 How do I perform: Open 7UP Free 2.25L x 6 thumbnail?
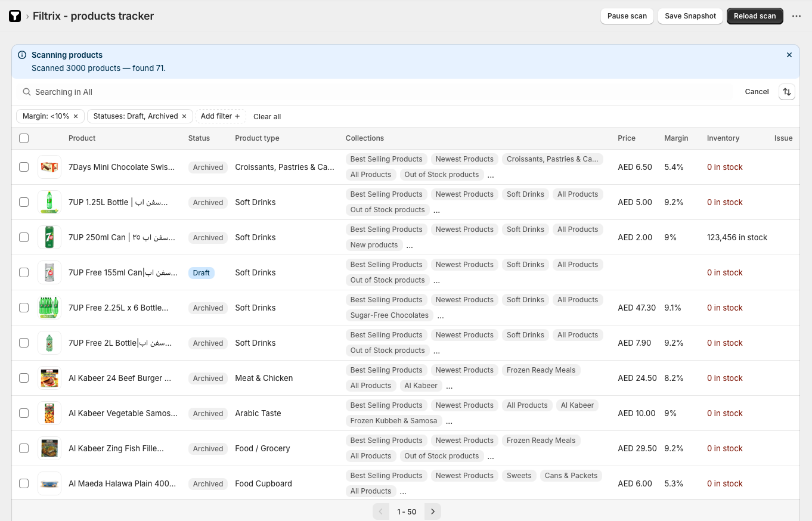49,308
